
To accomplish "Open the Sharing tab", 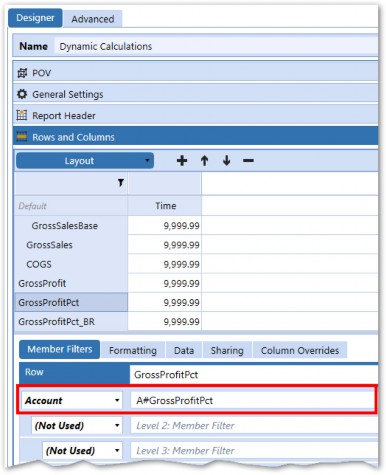I will (x=227, y=350).
